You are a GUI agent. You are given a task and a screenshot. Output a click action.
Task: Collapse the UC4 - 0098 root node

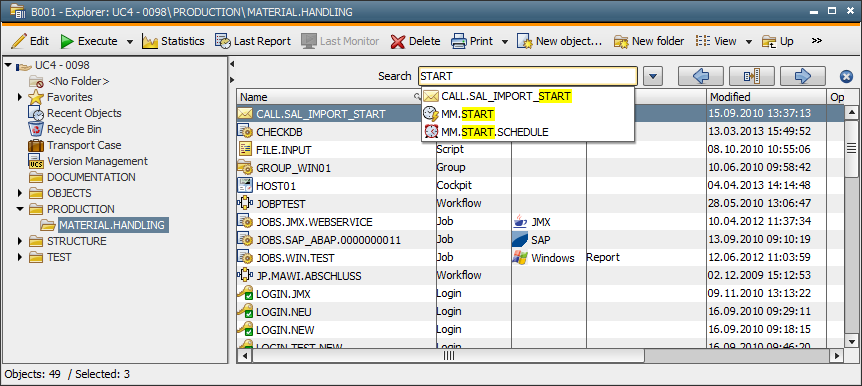pyautogui.click(x=8, y=65)
